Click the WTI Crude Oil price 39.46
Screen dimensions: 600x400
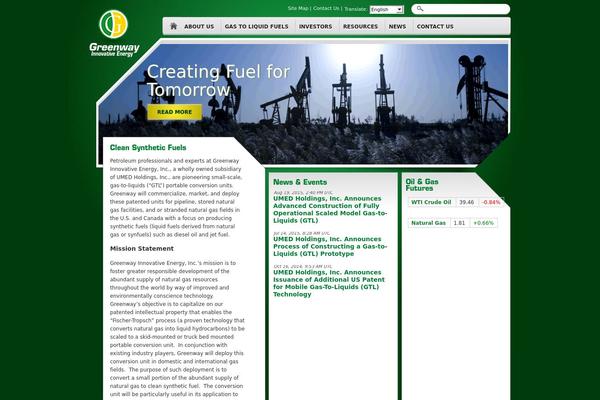click(x=466, y=202)
